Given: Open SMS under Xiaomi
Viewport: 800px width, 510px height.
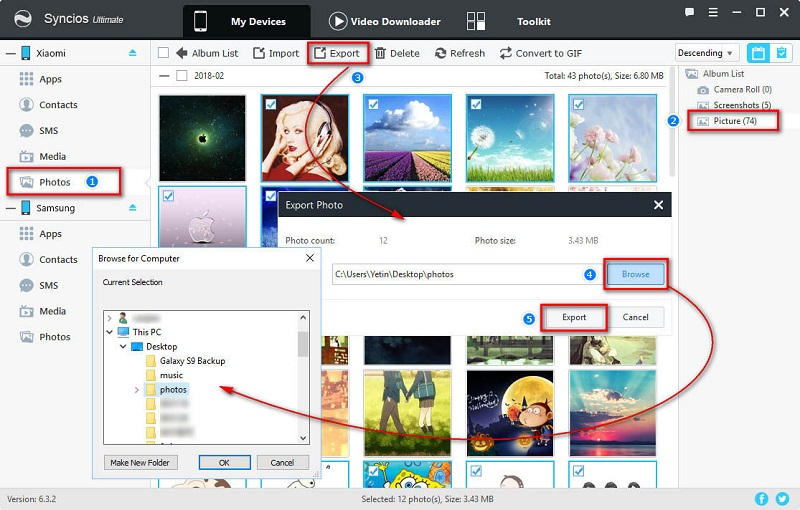Looking at the screenshot, I should [39, 131].
